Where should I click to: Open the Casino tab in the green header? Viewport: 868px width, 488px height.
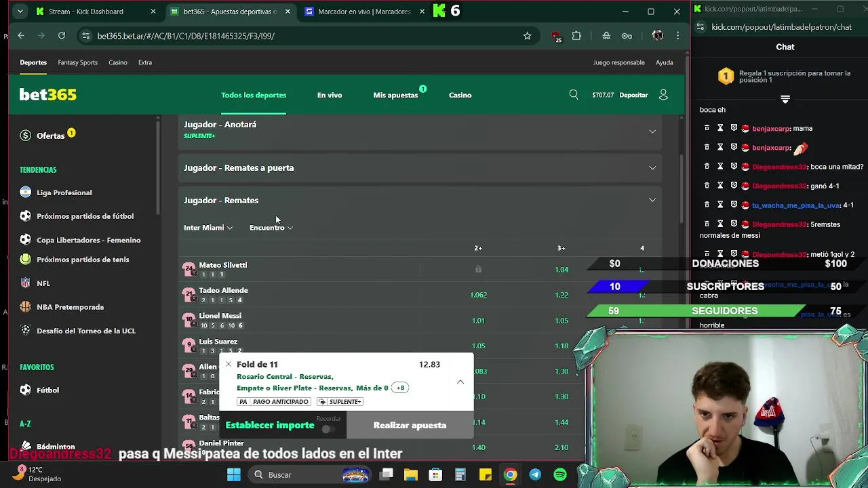(460, 95)
